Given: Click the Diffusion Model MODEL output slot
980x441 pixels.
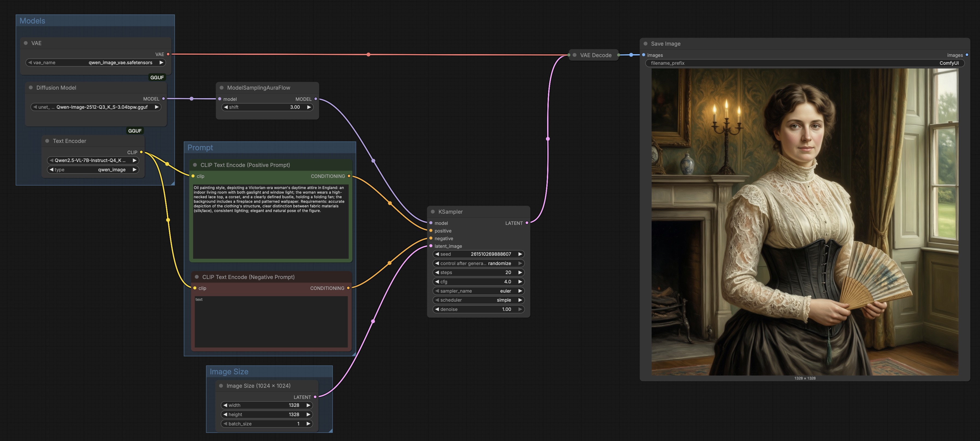Looking at the screenshot, I should point(164,99).
